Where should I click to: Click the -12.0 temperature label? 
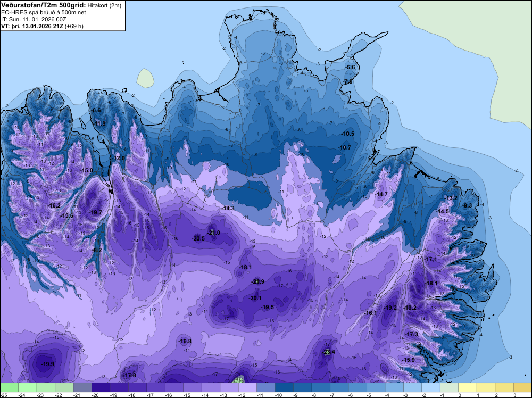[119, 158]
